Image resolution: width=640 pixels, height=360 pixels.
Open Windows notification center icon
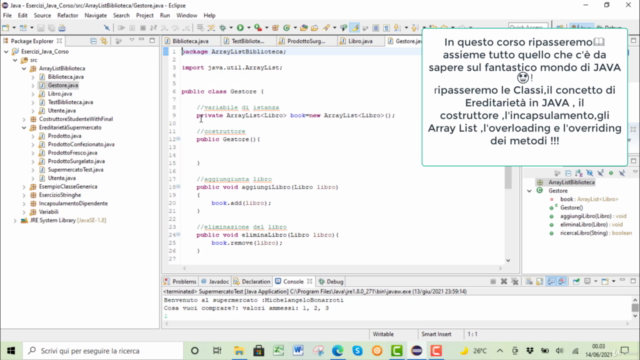point(624,351)
